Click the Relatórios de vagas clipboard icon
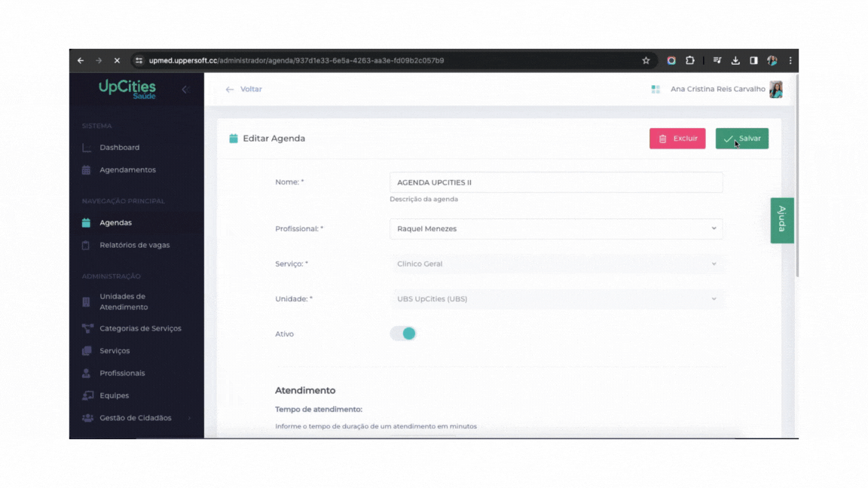This screenshot has height=488, width=868. (x=86, y=245)
